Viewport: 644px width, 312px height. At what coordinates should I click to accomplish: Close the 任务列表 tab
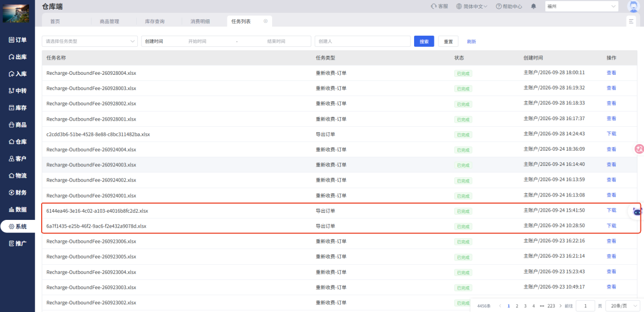[266, 21]
